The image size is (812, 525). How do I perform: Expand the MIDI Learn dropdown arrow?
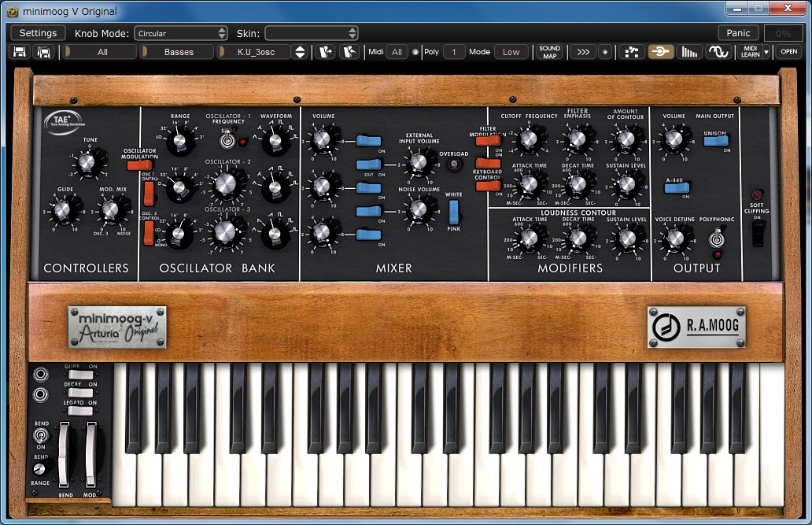coord(767,52)
